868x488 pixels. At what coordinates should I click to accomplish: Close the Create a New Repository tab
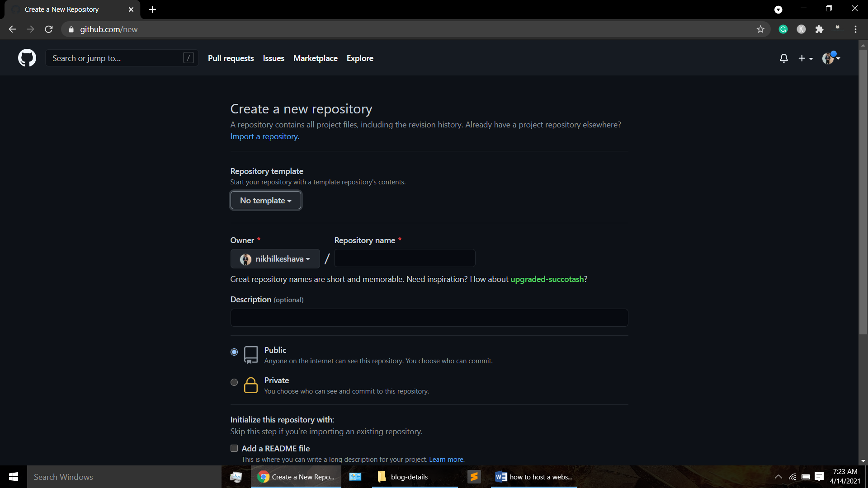point(131,9)
